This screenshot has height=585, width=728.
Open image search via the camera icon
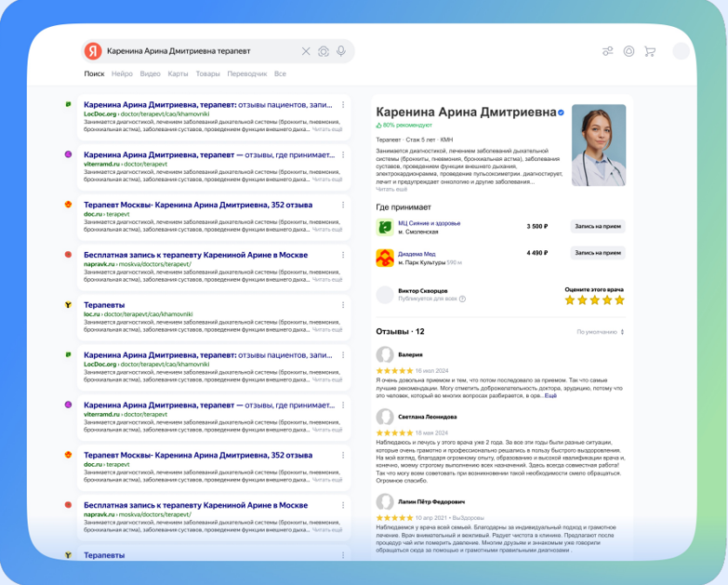[324, 51]
